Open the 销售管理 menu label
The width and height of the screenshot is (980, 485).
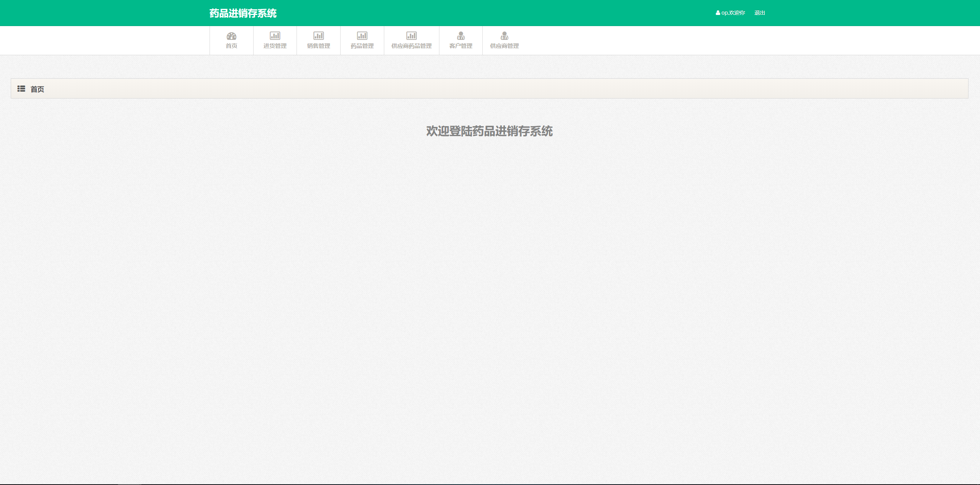(319, 46)
